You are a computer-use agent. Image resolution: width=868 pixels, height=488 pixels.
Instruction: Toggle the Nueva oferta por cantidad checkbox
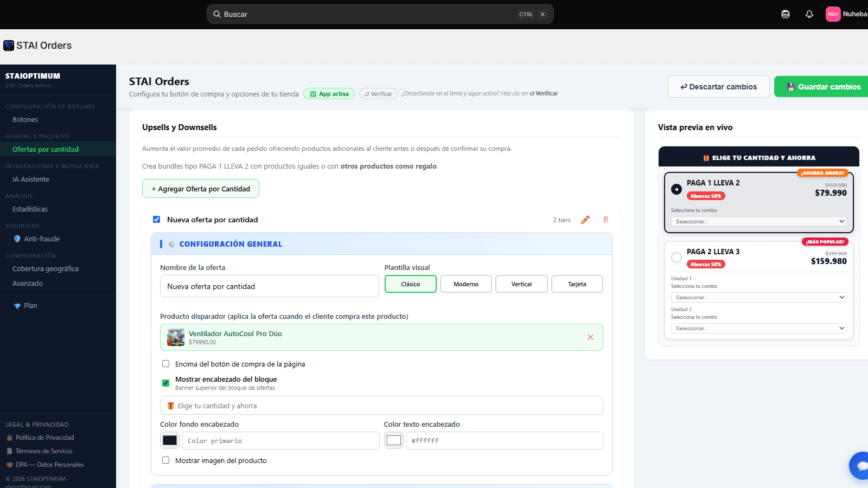pos(156,220)
